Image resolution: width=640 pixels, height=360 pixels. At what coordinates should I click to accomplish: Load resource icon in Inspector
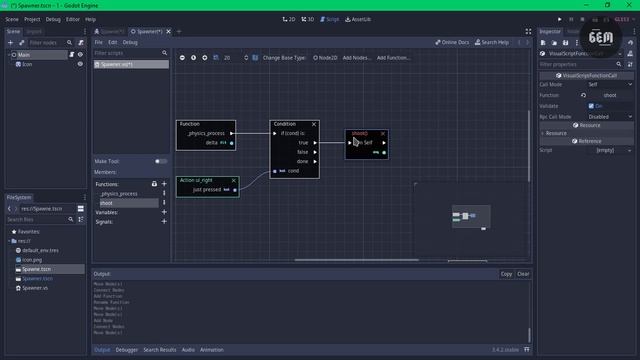pos(554,42)
